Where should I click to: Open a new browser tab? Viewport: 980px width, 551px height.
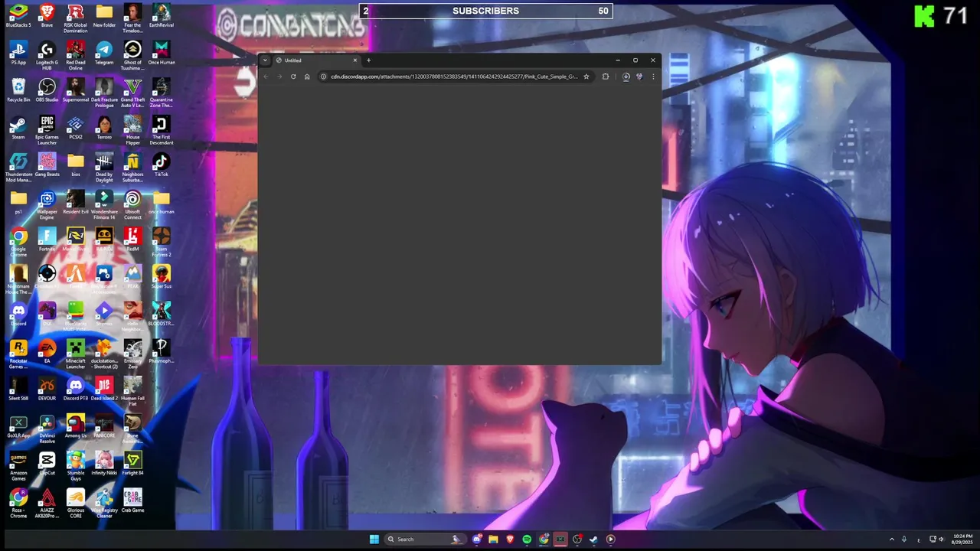click(368, 60)
